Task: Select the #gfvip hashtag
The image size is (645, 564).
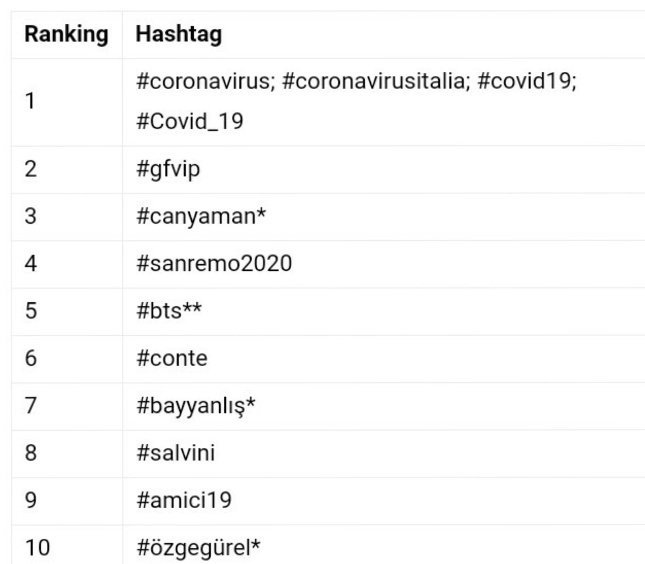Action: tap(168, 169)
